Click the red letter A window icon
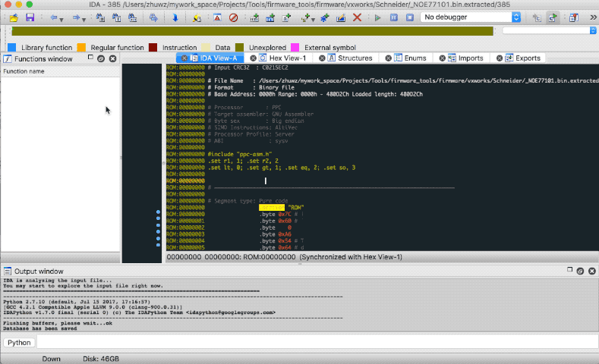 (x=217, y=17)
